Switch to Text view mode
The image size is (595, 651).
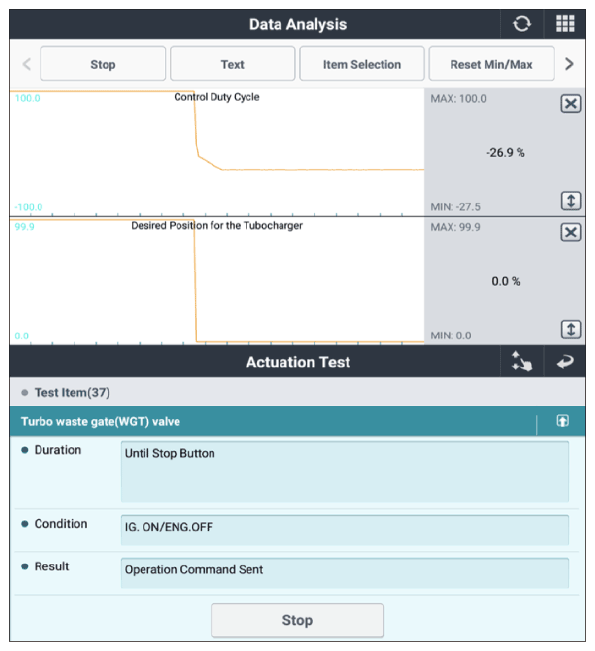pyautogui.click(x=233, y=64)
